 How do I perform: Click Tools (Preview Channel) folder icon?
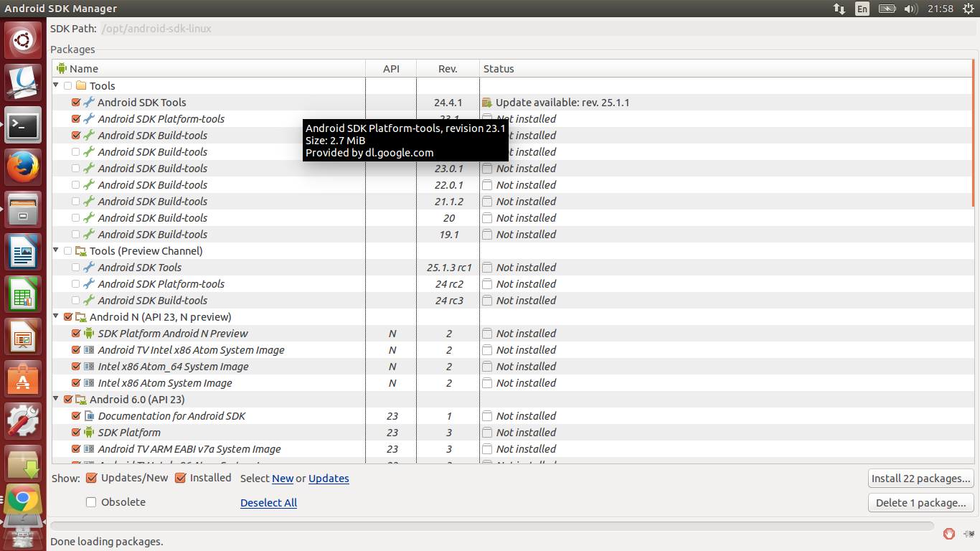click(x=81, y=250)
